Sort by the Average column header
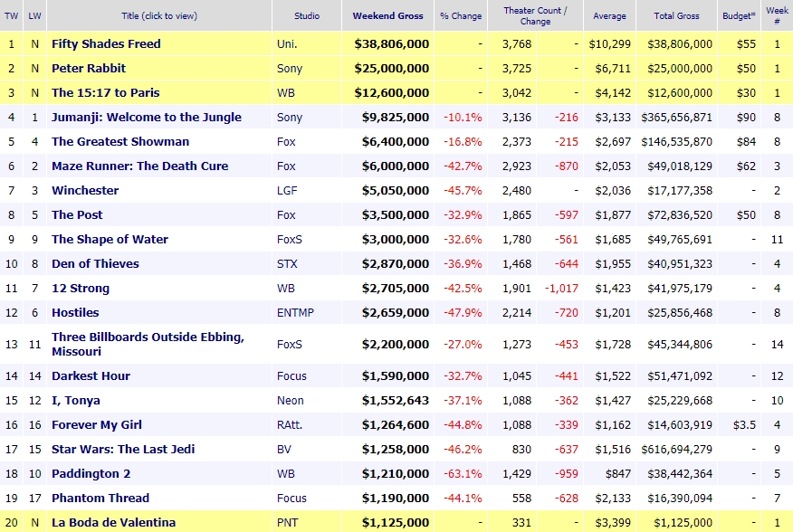793x532 pixels. [609, 15]
